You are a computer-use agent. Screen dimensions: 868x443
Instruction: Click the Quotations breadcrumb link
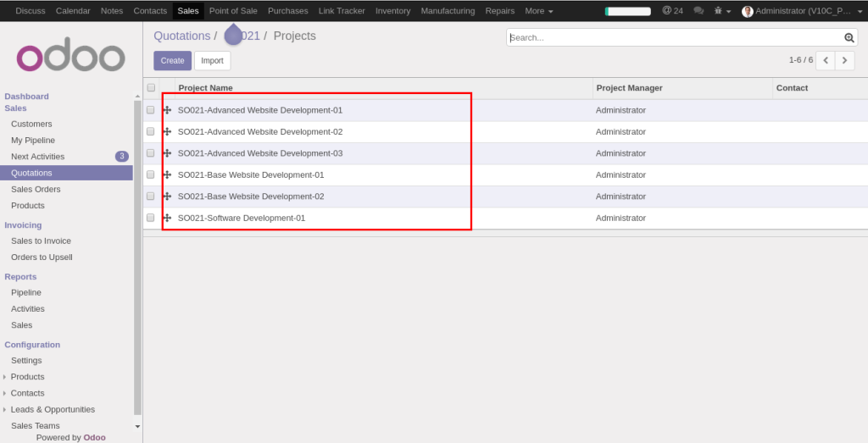[181, 36]
